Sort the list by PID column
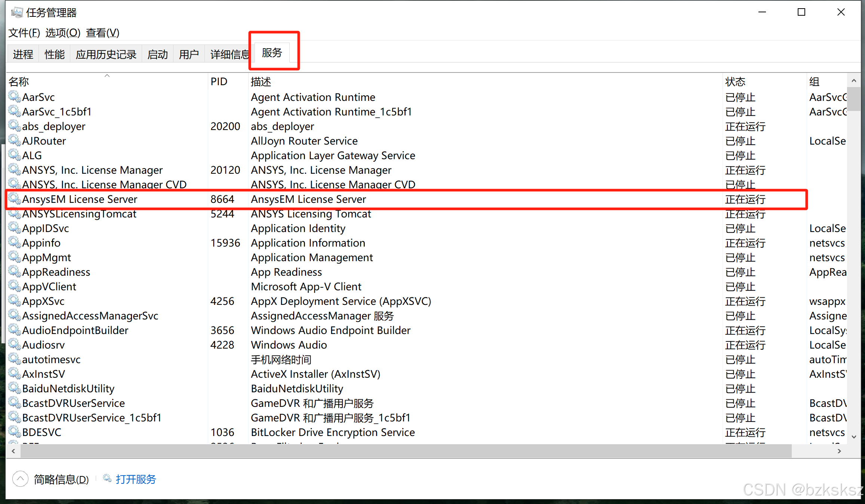 219,81
